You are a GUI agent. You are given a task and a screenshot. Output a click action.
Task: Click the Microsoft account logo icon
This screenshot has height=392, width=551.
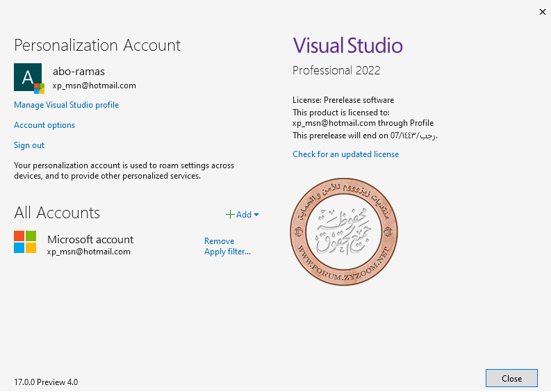[25, 242]
